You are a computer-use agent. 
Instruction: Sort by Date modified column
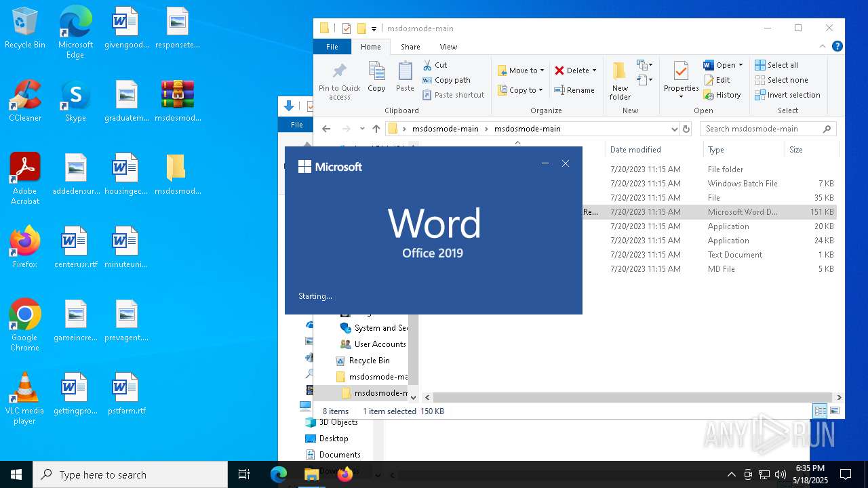[x=635, y=150]
